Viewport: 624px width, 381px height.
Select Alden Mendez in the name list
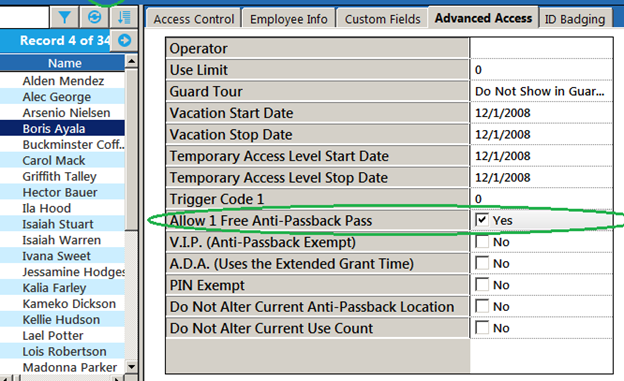pos(62,81)
